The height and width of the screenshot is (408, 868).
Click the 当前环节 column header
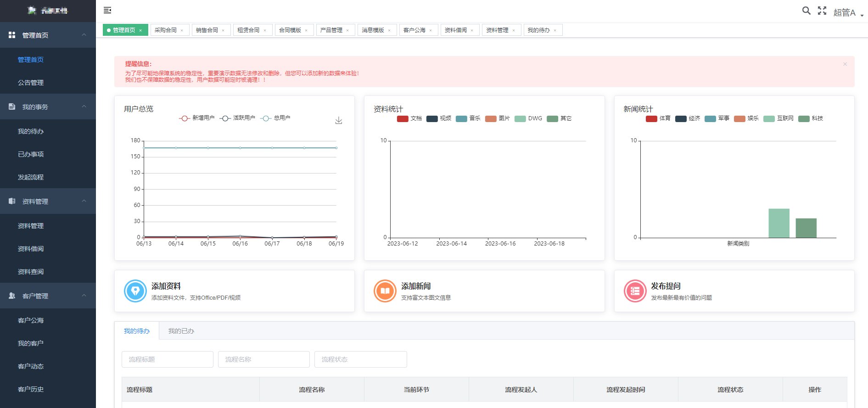tap(416, 390)
